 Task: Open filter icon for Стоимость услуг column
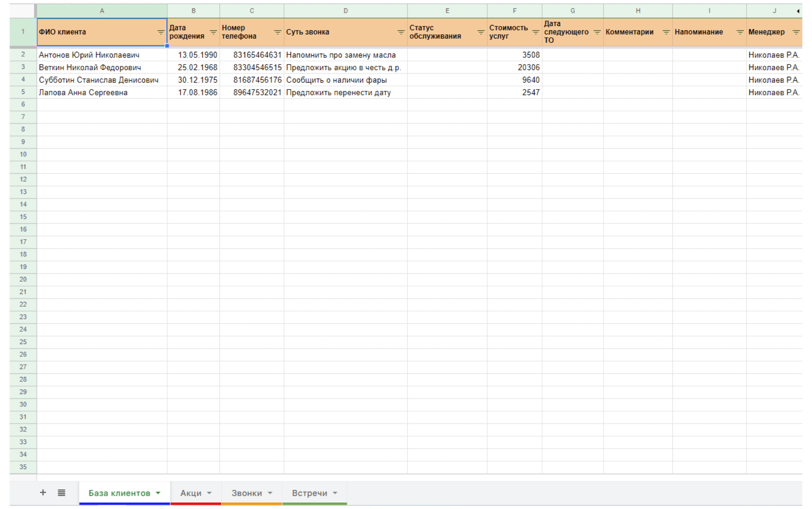(535, 32)
